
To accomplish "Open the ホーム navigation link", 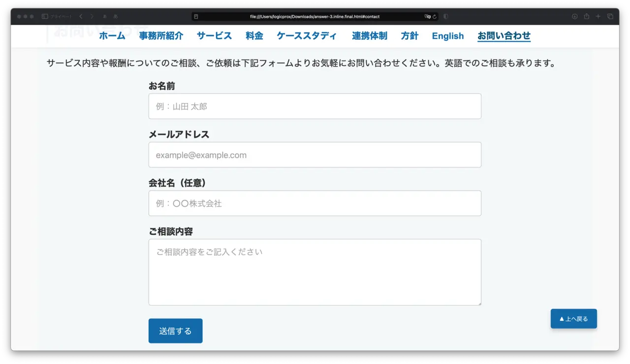I will click(112, 36).
